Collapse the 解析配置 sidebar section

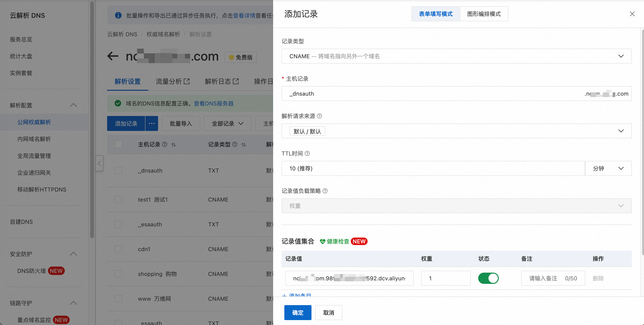[x=73, y=105]
